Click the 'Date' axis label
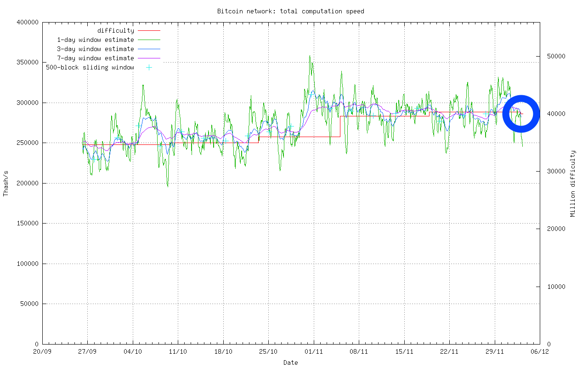 [x=290, y=362]
